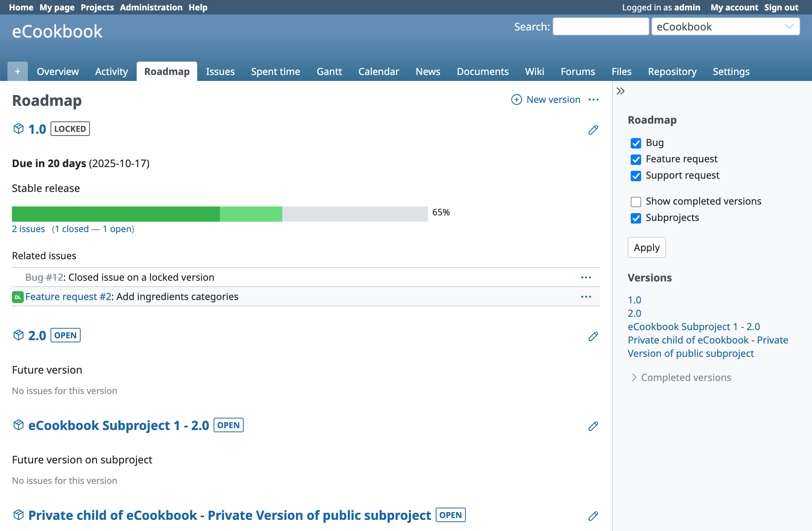Screen dimensions: 812x531
Task: Edit the eCookbook Subproject 1 - 2.0 version
Action: tap(593, 426)
